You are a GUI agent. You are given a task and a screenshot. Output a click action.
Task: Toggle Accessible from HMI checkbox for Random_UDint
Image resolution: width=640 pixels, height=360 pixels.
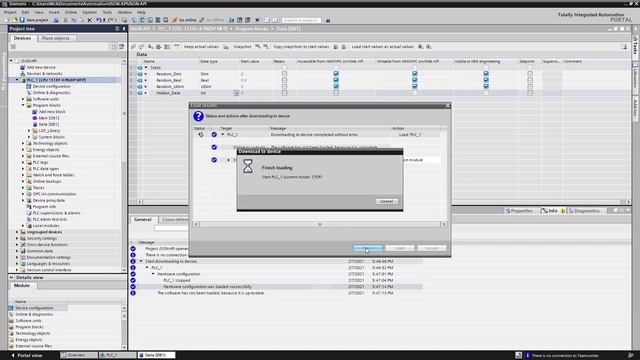pos(336,86)
